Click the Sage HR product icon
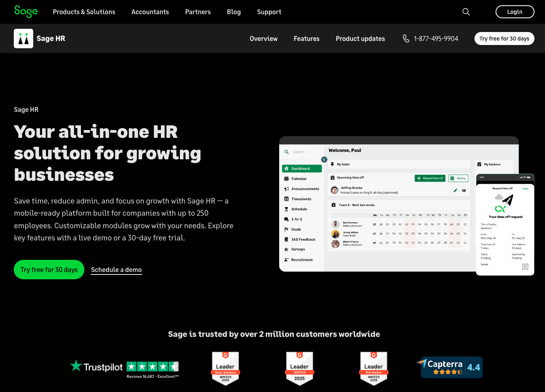 pyautogui.click(x=24, y=39)
